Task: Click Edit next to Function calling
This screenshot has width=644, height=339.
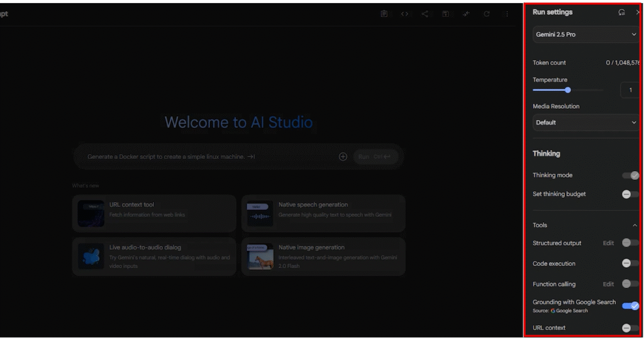Action: (x=608, y=284)
